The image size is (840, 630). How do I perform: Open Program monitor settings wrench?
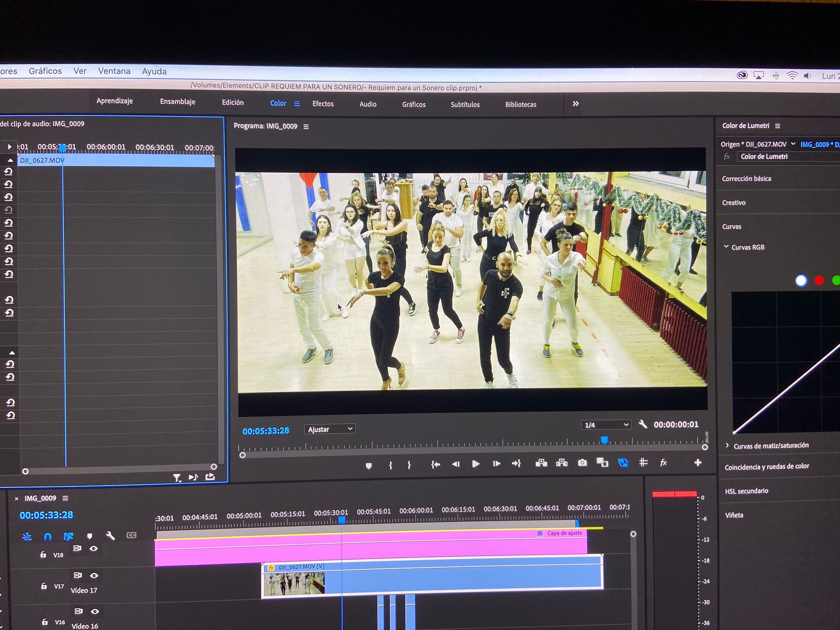(643, 424)
